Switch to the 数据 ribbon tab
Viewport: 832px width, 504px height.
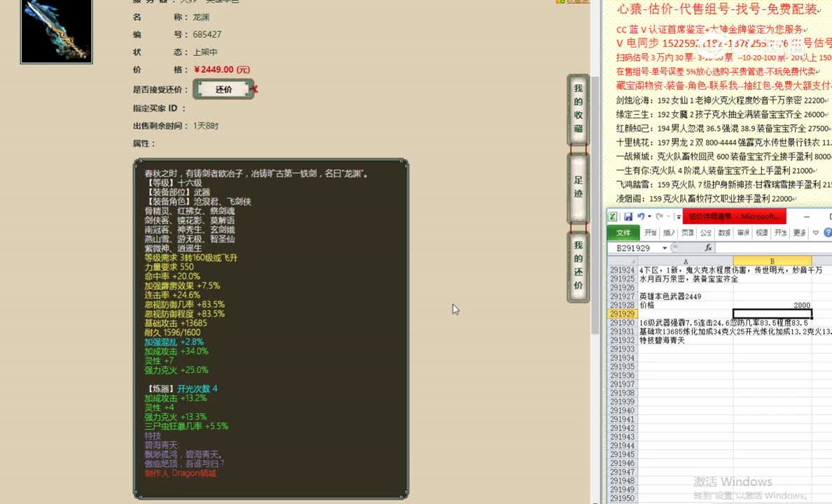tap(725, 232)
